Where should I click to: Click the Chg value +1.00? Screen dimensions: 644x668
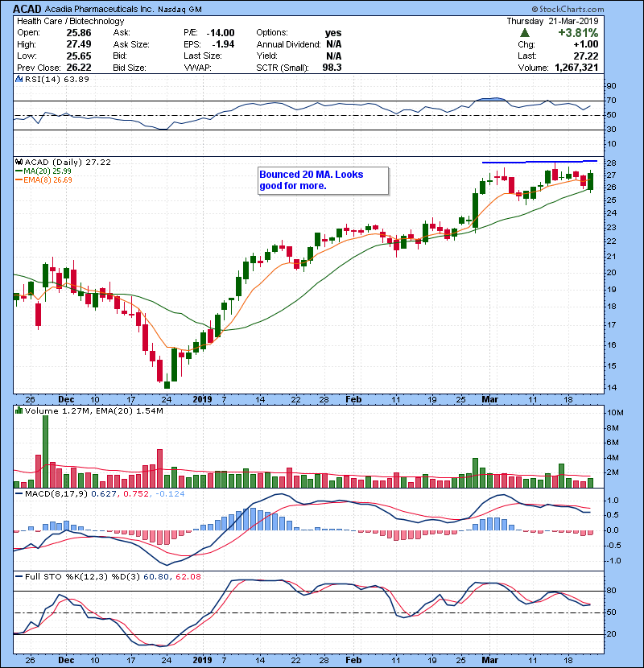click(585, 44)
